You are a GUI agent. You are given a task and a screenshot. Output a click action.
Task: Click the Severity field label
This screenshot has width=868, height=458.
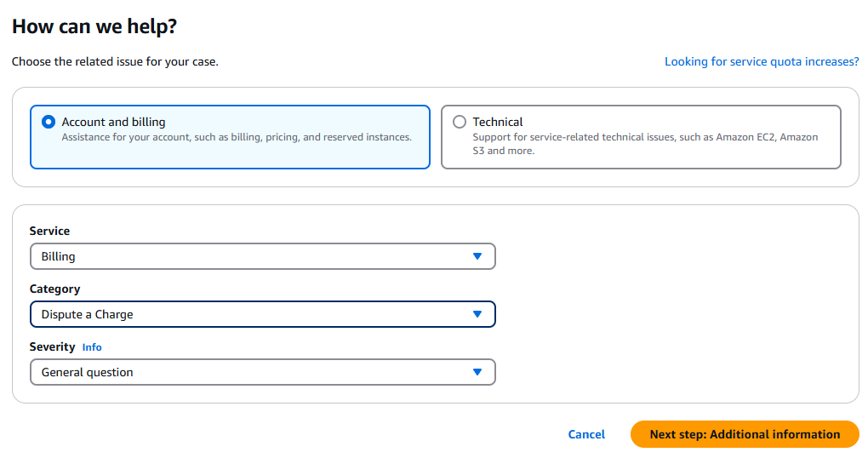(52, 346)
